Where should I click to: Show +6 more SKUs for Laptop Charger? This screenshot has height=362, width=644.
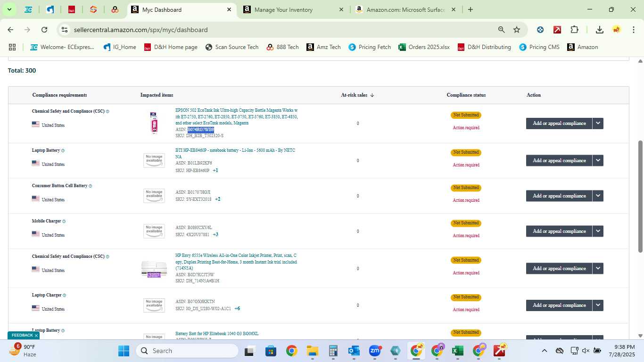[237, 309]
